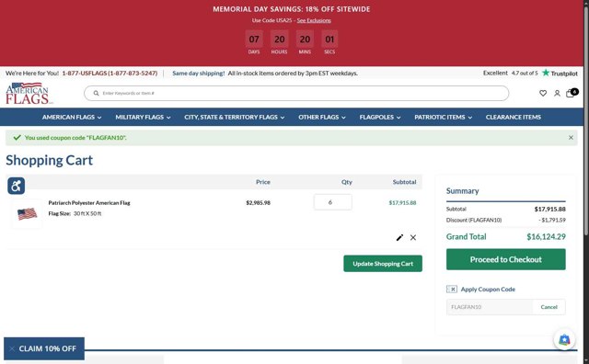Click the item subtotal $17,915.88 in cart row
Screen dimensions: 589x364
[402, 202]
